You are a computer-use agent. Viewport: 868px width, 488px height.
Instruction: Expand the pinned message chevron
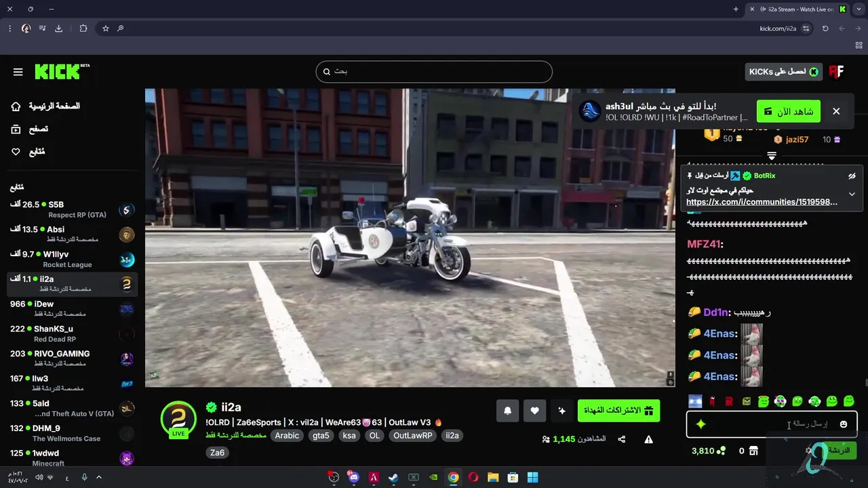[852, 194]
